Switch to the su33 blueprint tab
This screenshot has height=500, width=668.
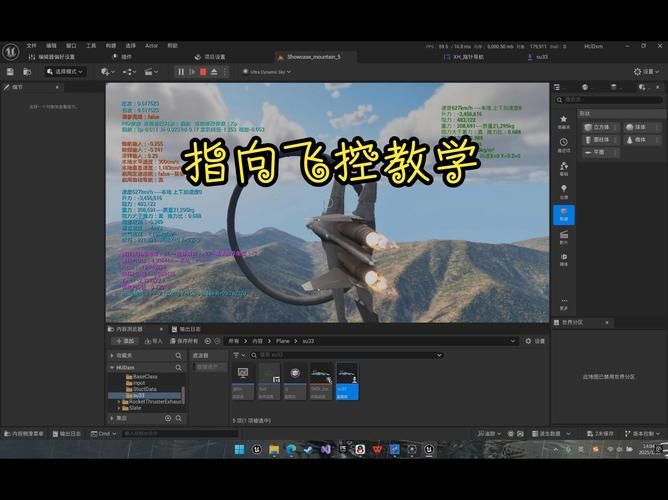[538, 57]
